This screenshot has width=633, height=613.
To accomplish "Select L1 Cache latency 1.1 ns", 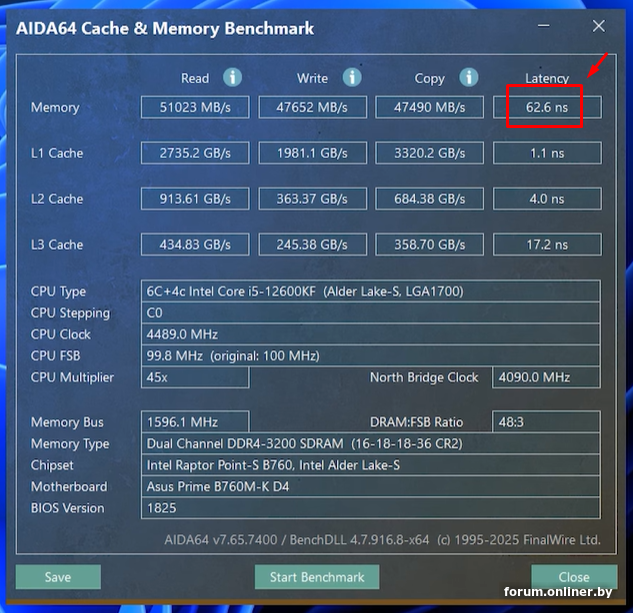I will pyautogui.click(x=547, y=153).
